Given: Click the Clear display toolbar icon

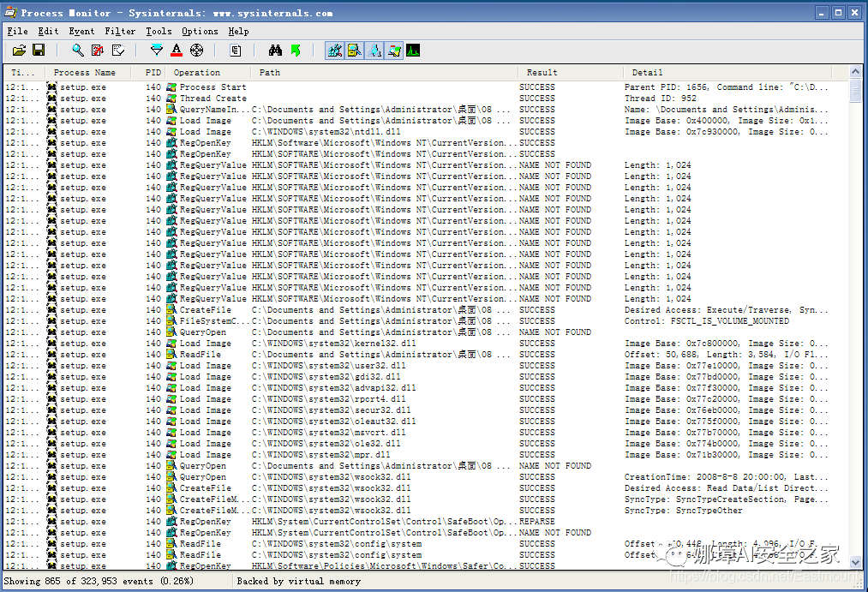Looking at the screenshot, I should pyautogui.click(x=118, y=51).
